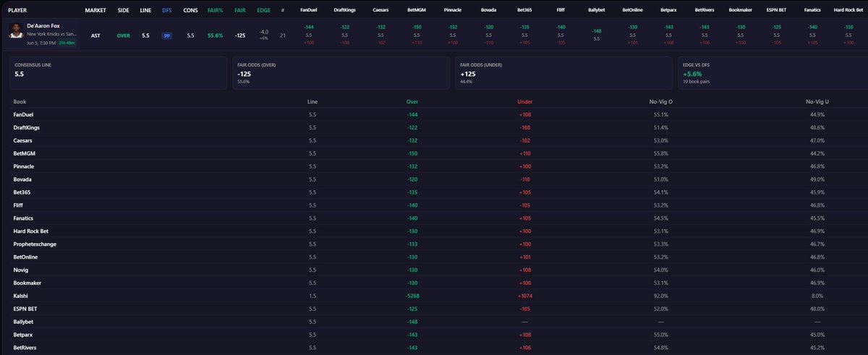Image resolution: width=868 pixels, height=355 pixels.
Task: Open De'Aaron Fox's player avatar photo
Action: [x=15, y=32]
